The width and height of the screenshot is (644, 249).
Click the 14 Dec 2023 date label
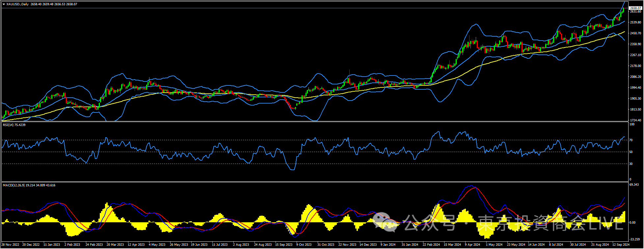coord(368,245)
